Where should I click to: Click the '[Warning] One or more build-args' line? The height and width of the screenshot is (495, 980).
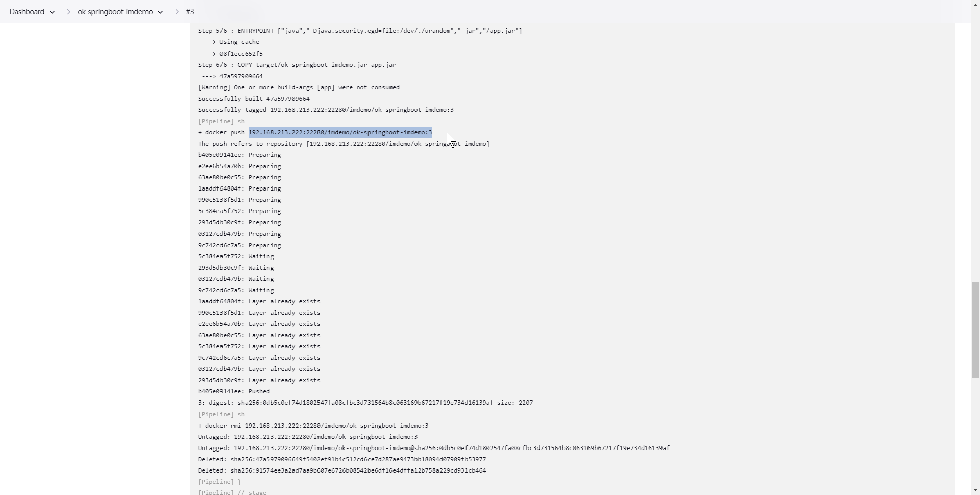(x=299, y=88)
